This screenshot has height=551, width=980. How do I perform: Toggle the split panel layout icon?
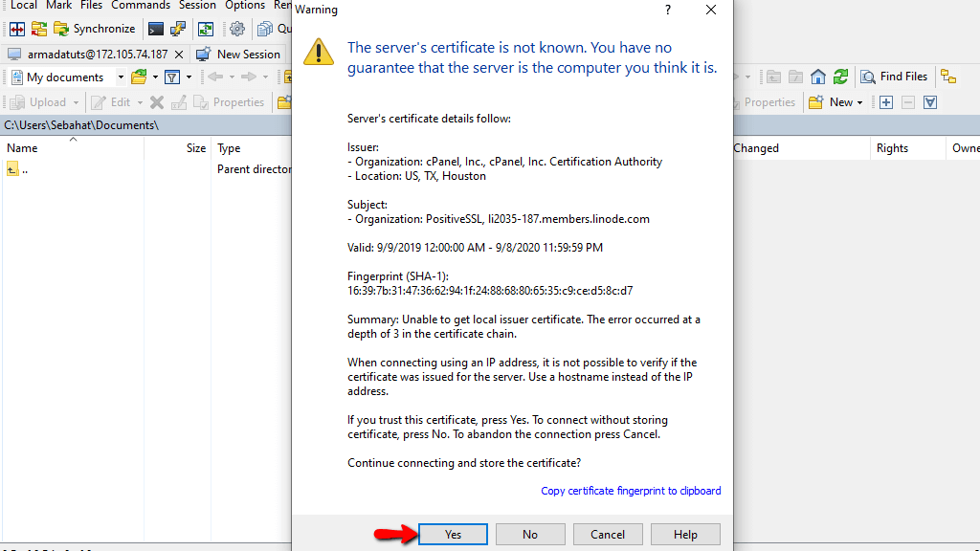click(x=16, y=29)
